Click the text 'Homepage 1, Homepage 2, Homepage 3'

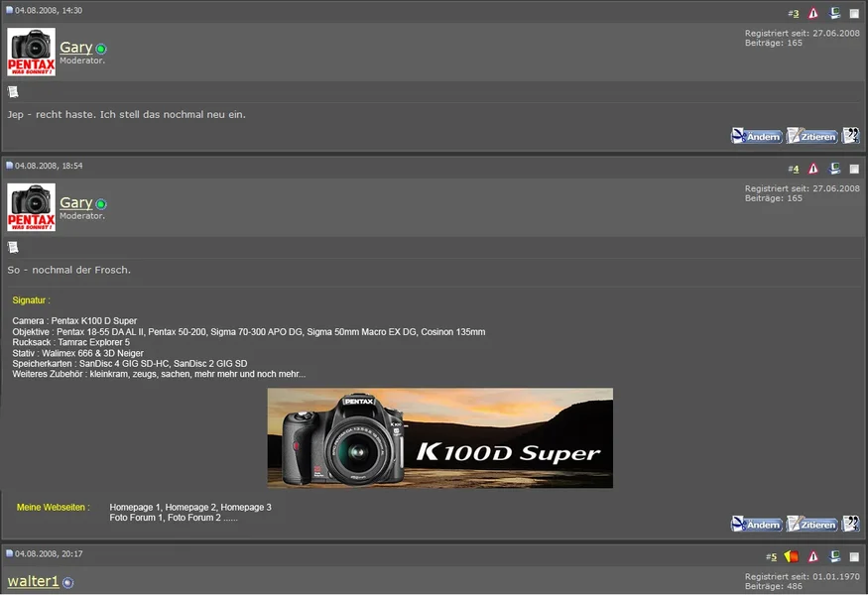click(190, 507)
